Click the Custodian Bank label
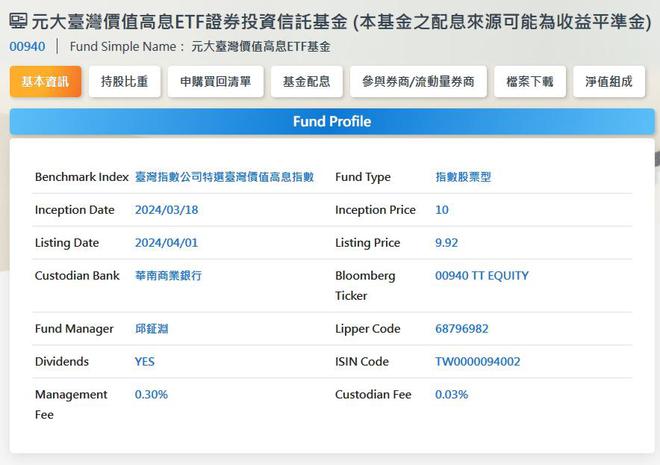Viewport: 660px width, 465px height. click(77, 276)
